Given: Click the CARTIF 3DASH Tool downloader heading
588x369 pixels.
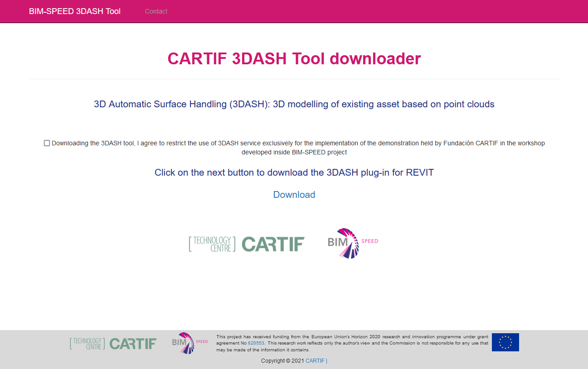Looking at the screenshot, I should tap(294, 58).
